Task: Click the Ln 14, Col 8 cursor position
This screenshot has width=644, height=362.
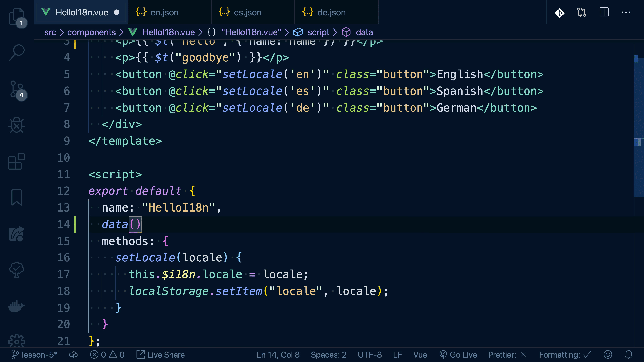Action: tap(278, 355)
